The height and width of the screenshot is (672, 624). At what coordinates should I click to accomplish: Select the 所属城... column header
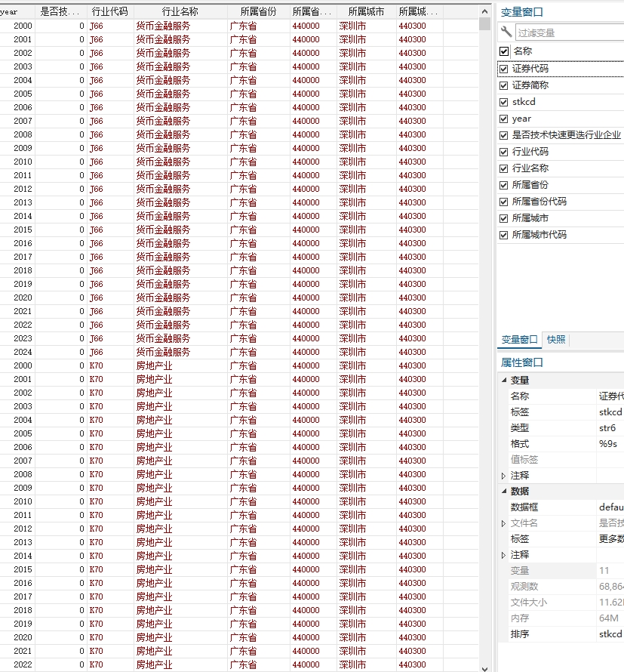coord(419,12)
